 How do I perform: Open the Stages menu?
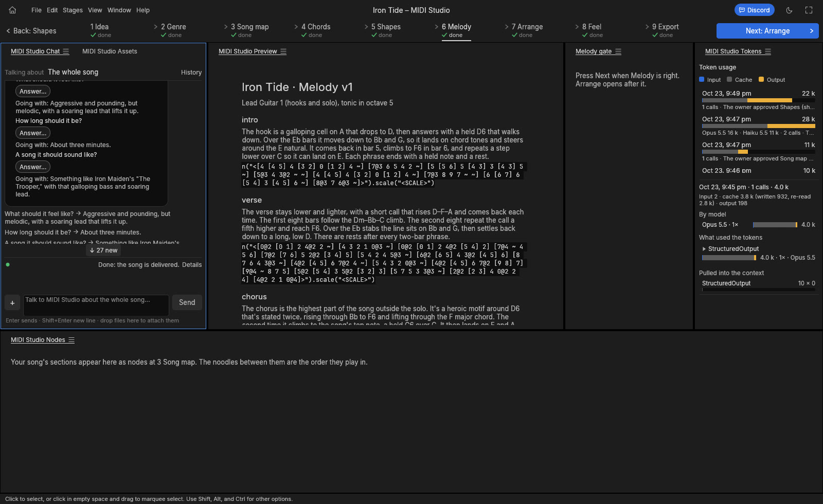pos(73,10)
